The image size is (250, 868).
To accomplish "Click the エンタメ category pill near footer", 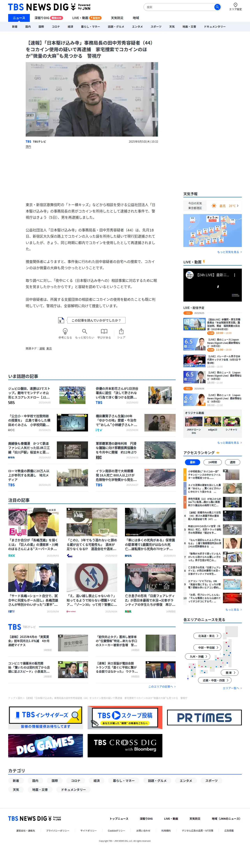I will 186,780.
